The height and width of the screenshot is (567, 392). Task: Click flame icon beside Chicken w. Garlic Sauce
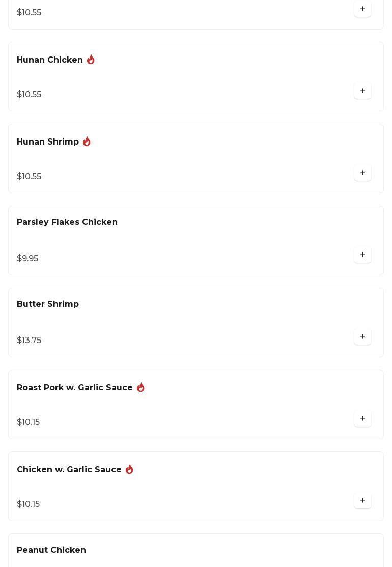(x=129, y=469)
